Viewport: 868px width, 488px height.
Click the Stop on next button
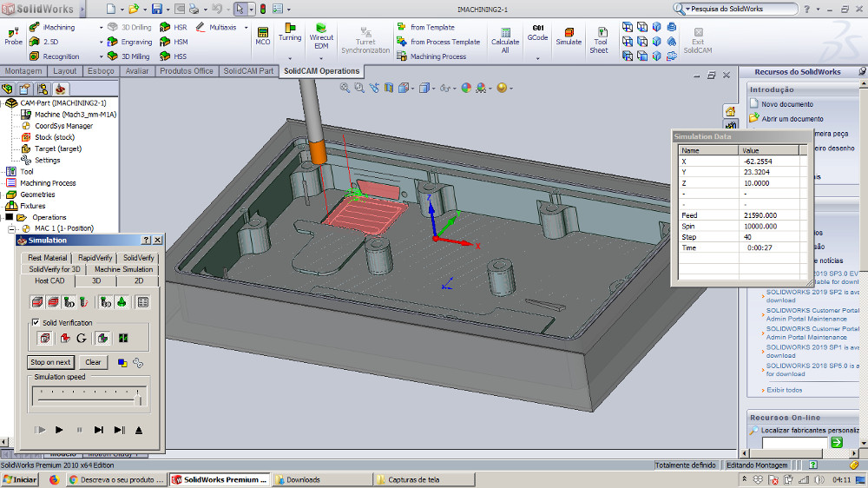[50, 362]
